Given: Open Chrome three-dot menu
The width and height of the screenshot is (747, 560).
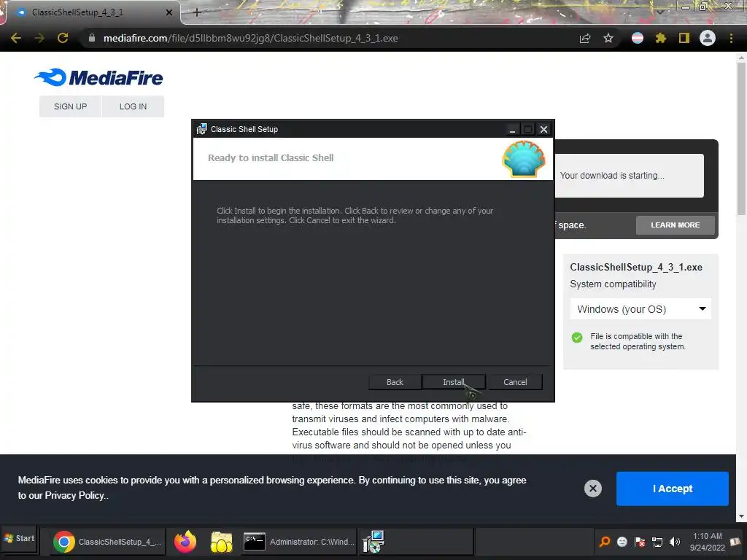Looking at the screenshot, I should [x=731, y=38].
